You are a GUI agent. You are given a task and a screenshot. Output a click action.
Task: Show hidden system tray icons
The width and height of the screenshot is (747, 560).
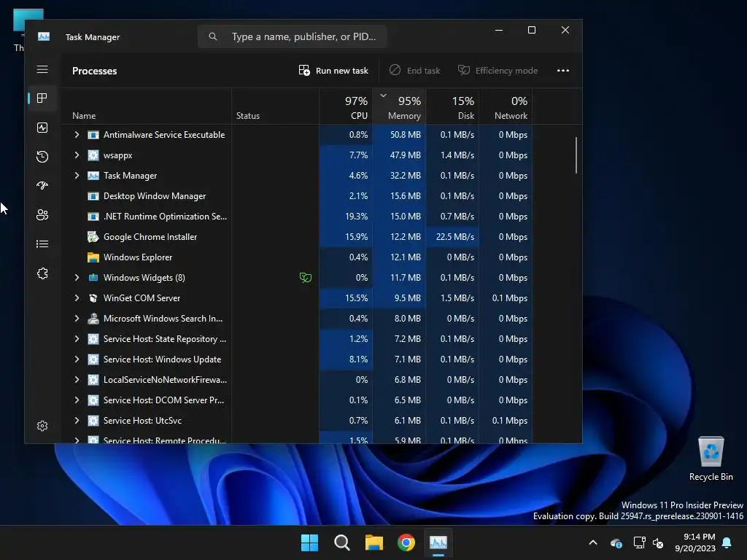[x=593, y=542]
